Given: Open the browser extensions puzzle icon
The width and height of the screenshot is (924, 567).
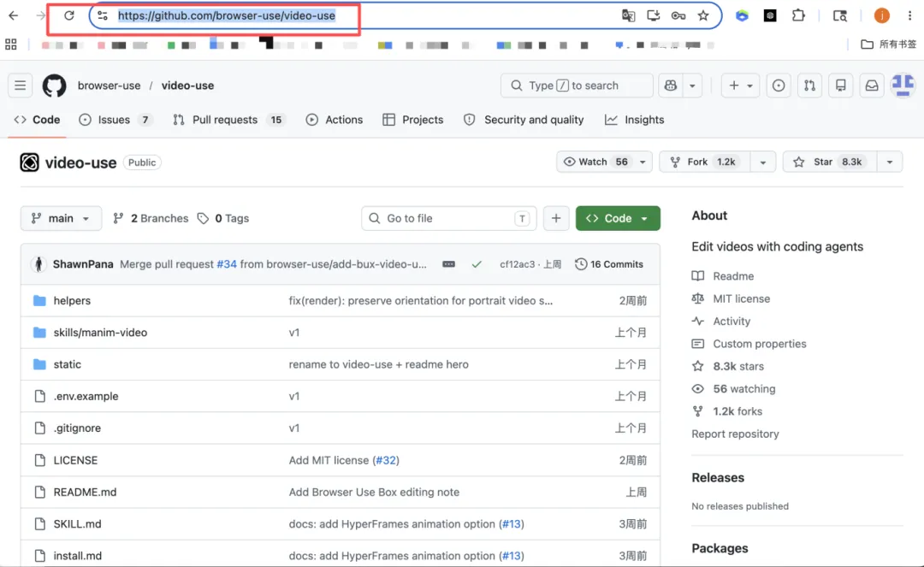Looking at the screenshot, I should pos(798,16).
